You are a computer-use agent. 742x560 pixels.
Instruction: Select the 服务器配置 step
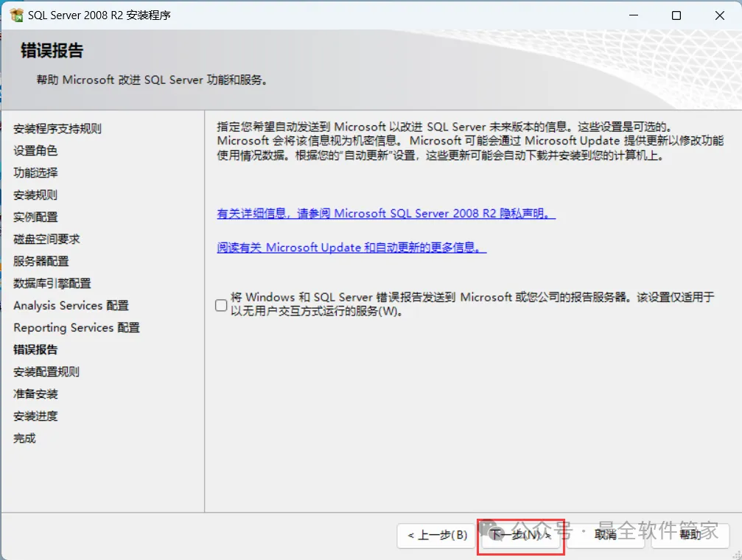click(41, 262)
